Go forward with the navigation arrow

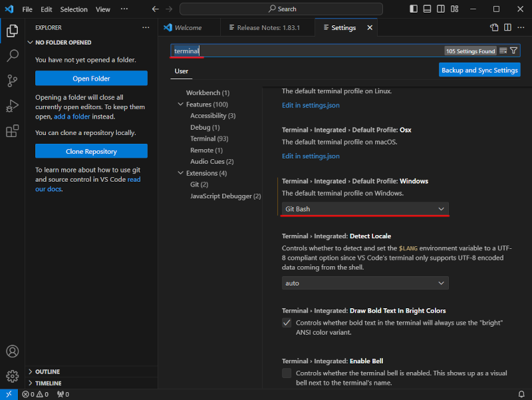169,9
